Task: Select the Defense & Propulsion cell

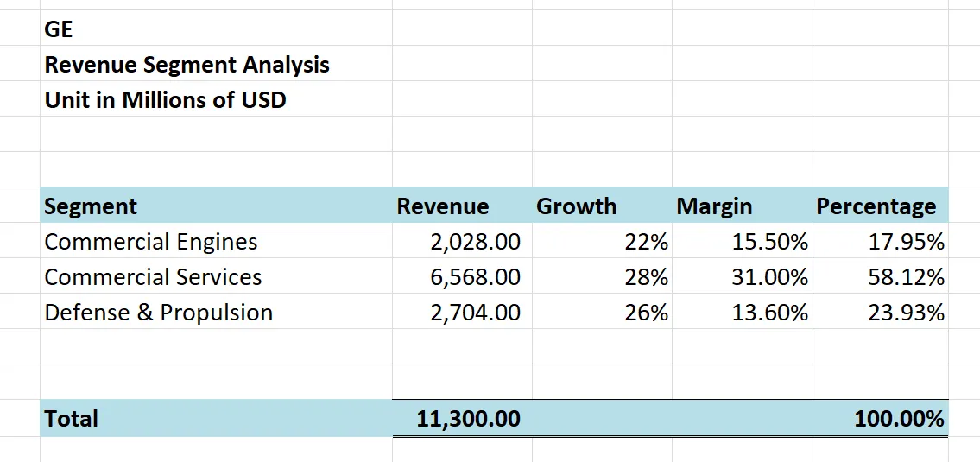Action: [159, 313]
